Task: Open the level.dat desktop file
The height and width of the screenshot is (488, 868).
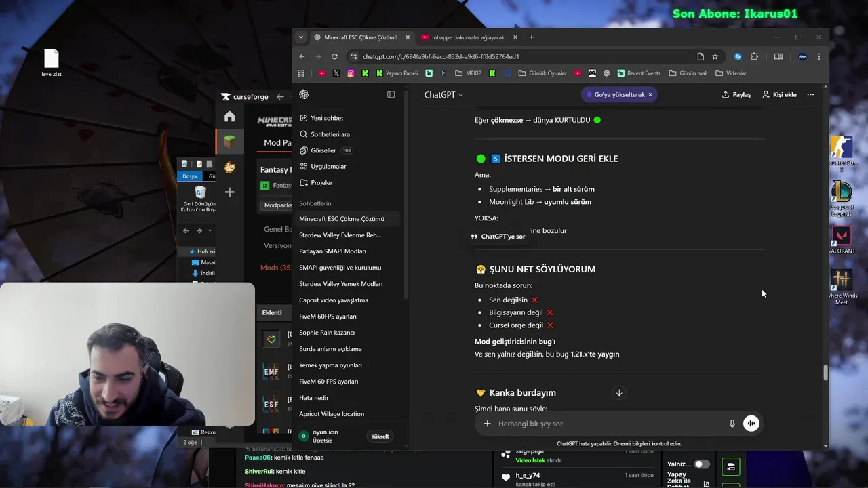Action: [52, 63]
